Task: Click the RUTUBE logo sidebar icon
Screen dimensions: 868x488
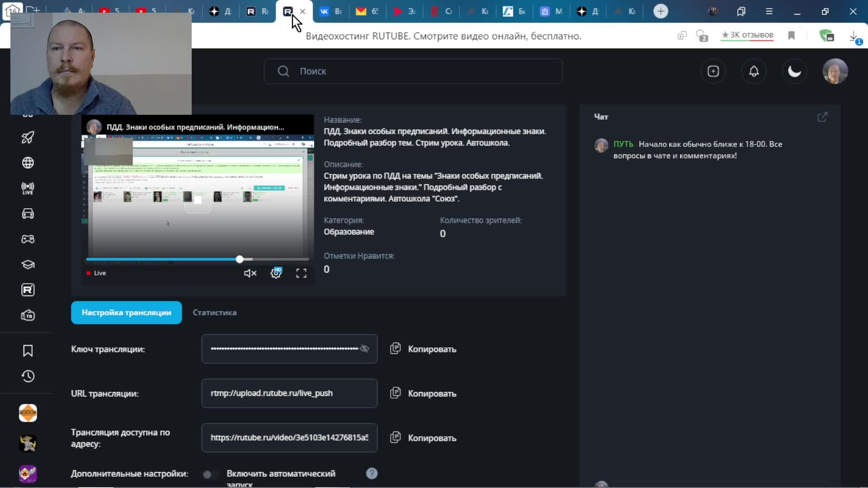Action: 28,290
